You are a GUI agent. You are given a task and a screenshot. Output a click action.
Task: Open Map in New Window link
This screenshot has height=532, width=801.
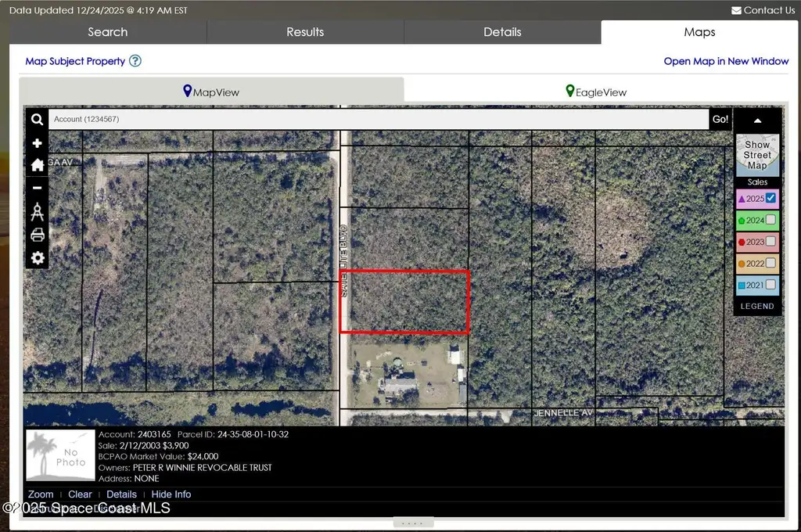[x=726, y=61]
